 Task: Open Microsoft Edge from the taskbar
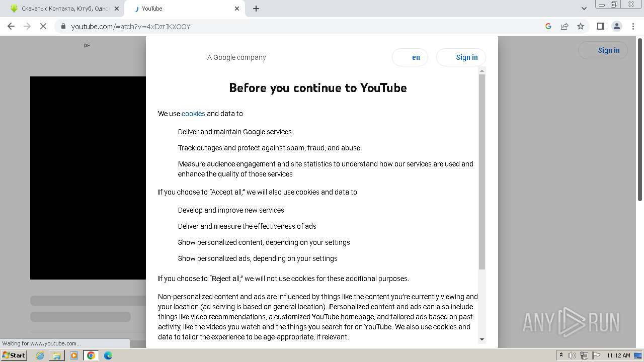click(x=108, y=355)
